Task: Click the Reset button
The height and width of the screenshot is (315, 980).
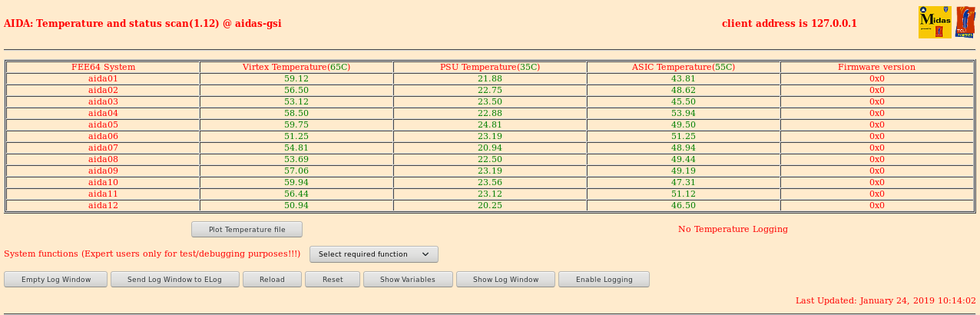Action: point(333,280)
